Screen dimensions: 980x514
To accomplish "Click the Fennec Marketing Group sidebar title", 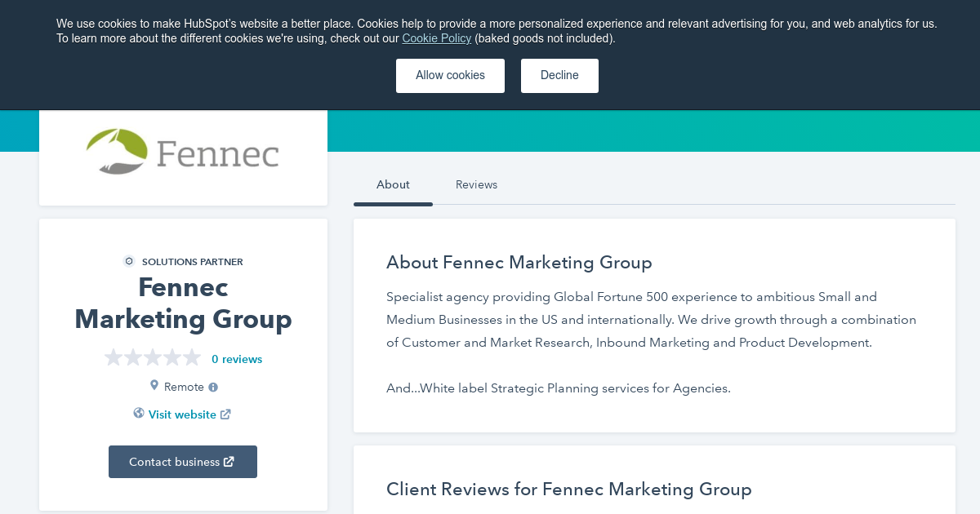I will click(183, 303).
